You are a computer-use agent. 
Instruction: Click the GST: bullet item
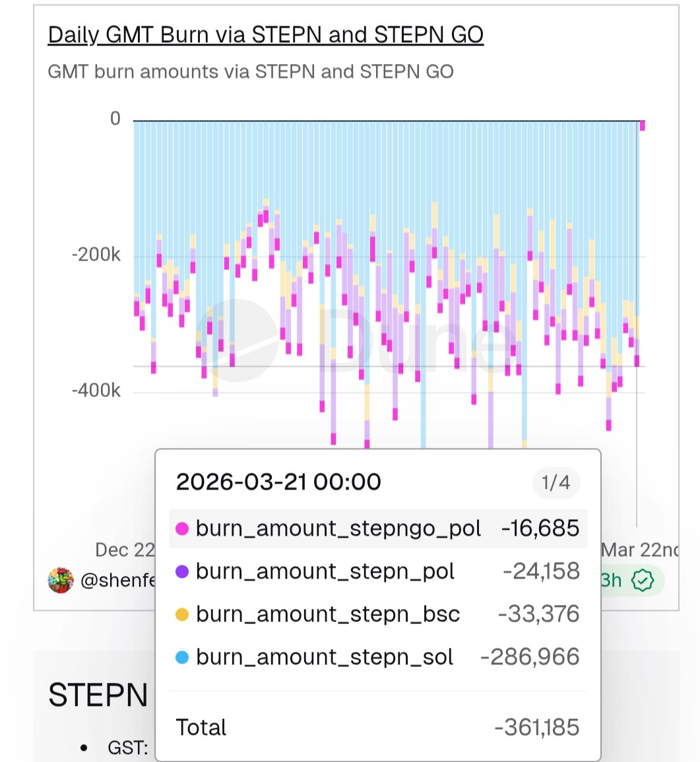coord(128,748)
